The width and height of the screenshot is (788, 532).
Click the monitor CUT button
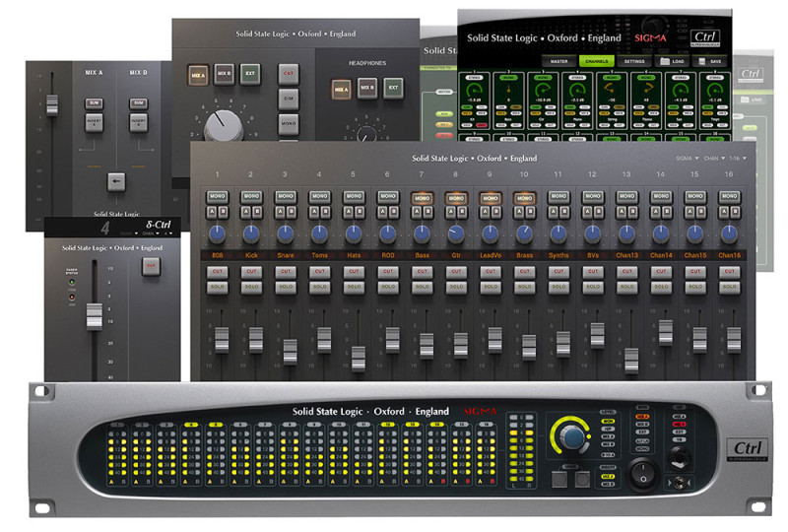[289, 74]
